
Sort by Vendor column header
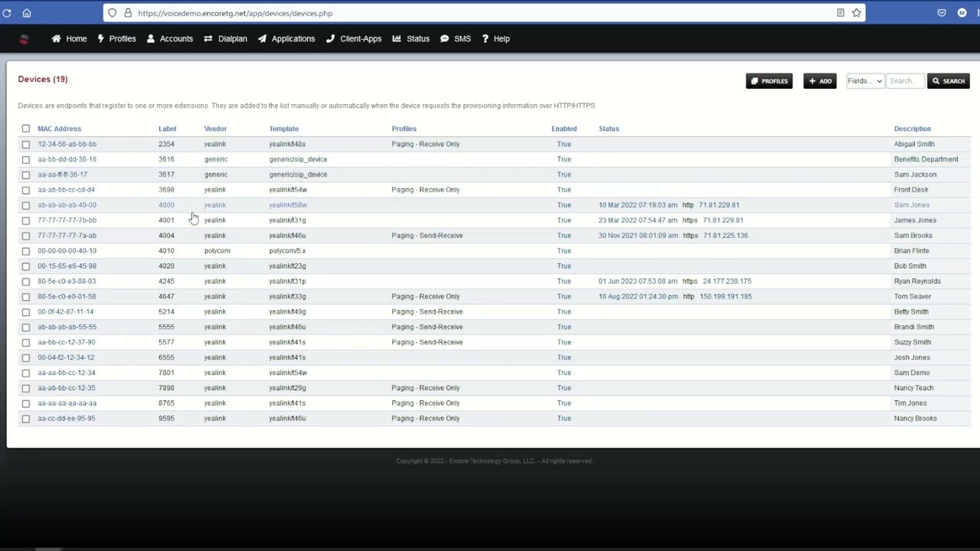(x=215, y=129)
